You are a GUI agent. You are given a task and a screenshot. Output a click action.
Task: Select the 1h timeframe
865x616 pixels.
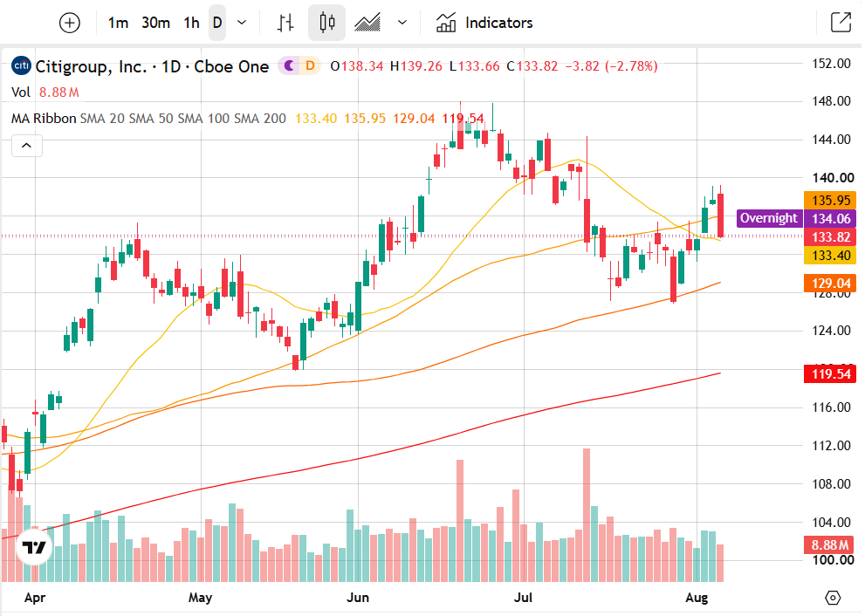191,23
